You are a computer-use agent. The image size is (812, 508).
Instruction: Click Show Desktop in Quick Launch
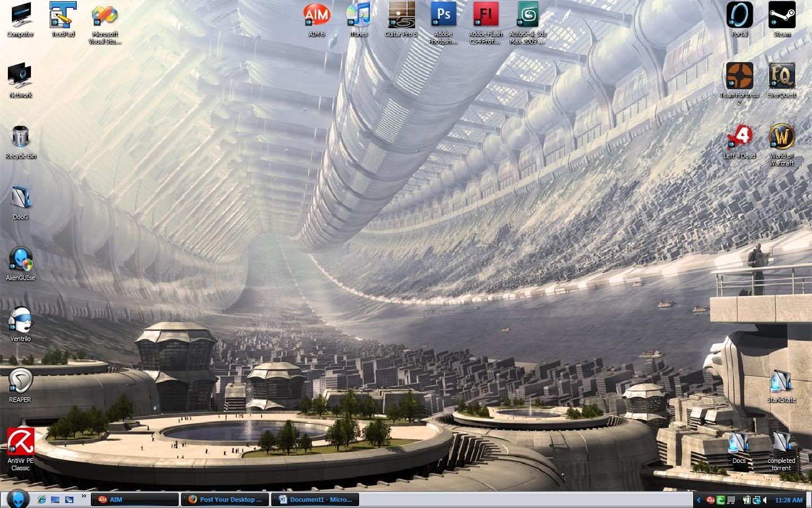55,500
